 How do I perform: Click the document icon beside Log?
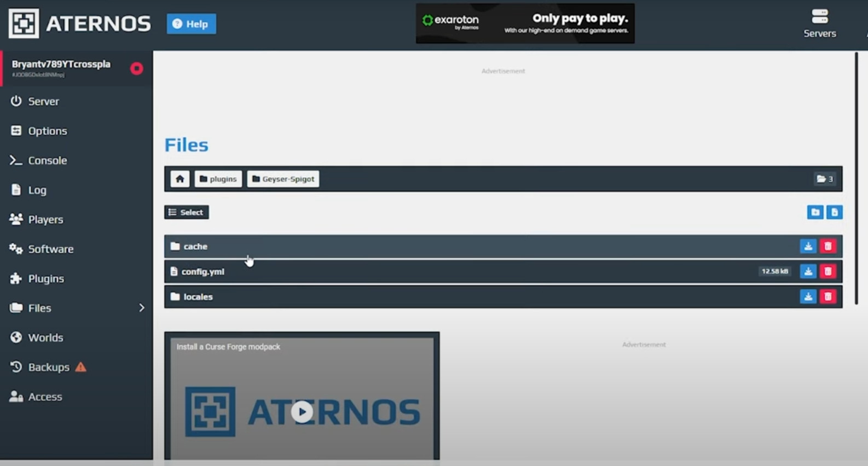pyautogui.click(x=16, y=189)
